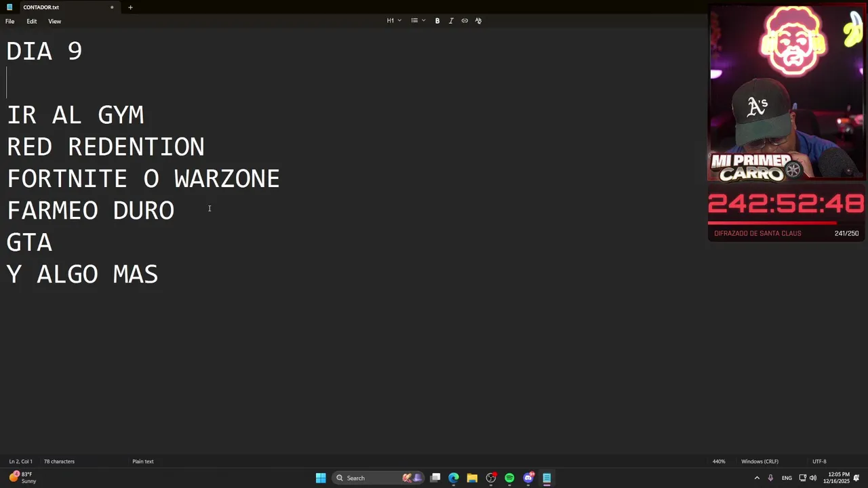Click the taskbar Search box
Image resolution: width=868 pixels, height=488 pixels.
pos(378,478)
